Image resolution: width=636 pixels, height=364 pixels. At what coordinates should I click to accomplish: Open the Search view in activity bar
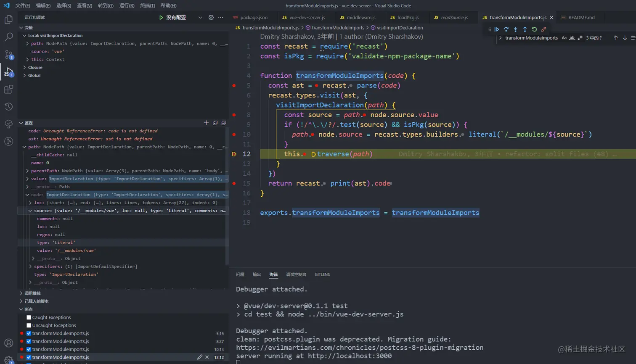[8, 37]
